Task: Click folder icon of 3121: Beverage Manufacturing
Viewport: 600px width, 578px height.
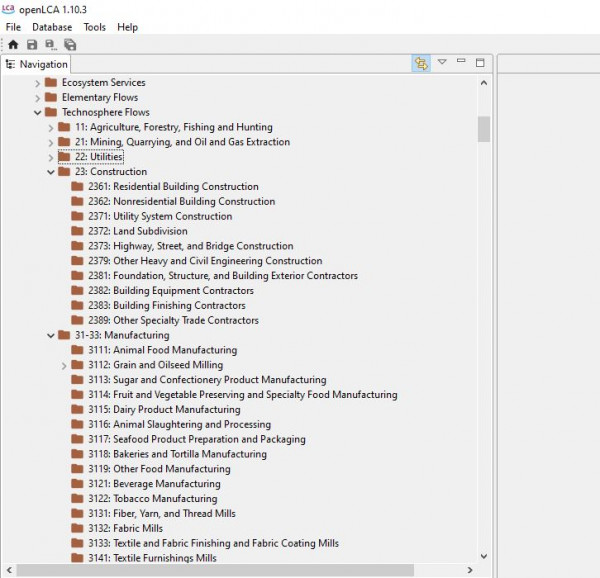Action: (x=77, y=484)
